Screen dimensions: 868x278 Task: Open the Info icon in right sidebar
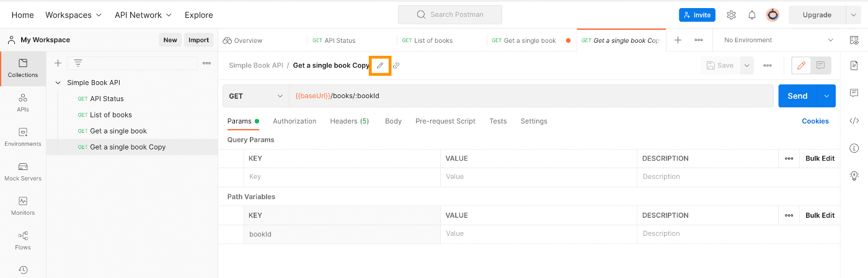(854, 148)
